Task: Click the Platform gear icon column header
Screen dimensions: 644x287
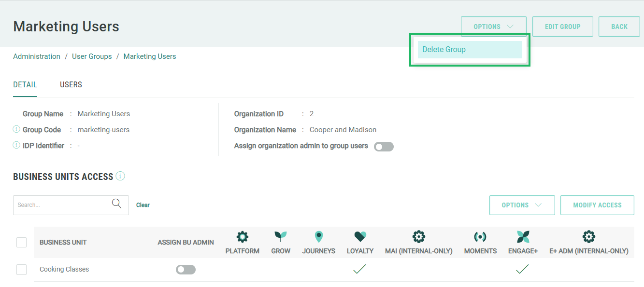Action: coord(242,237)
